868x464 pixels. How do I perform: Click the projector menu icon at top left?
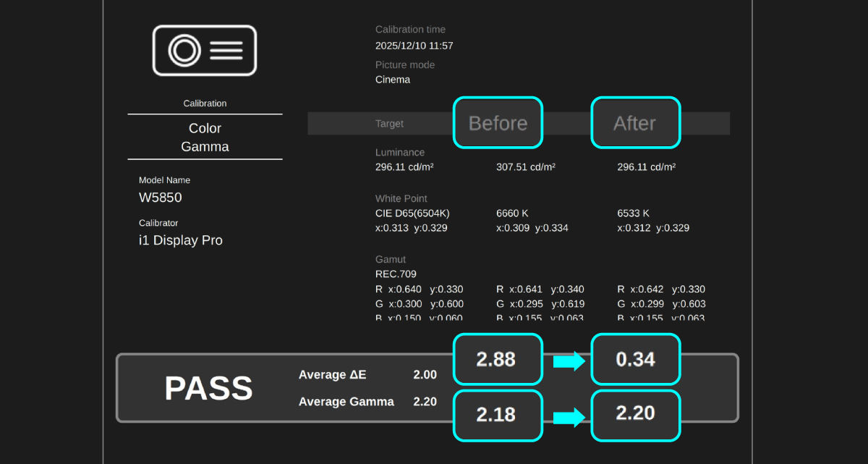pos(205,50)
